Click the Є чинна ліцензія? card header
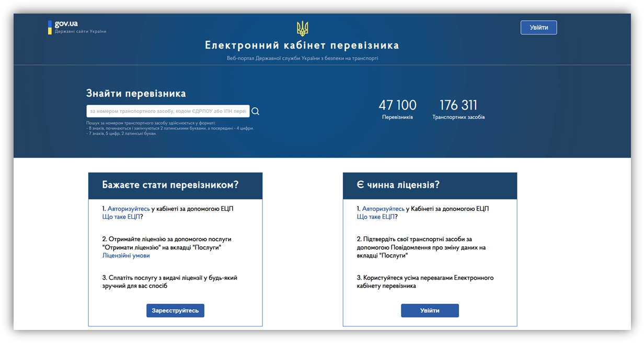This screenshot has width=644, height=343. (430, 185)
